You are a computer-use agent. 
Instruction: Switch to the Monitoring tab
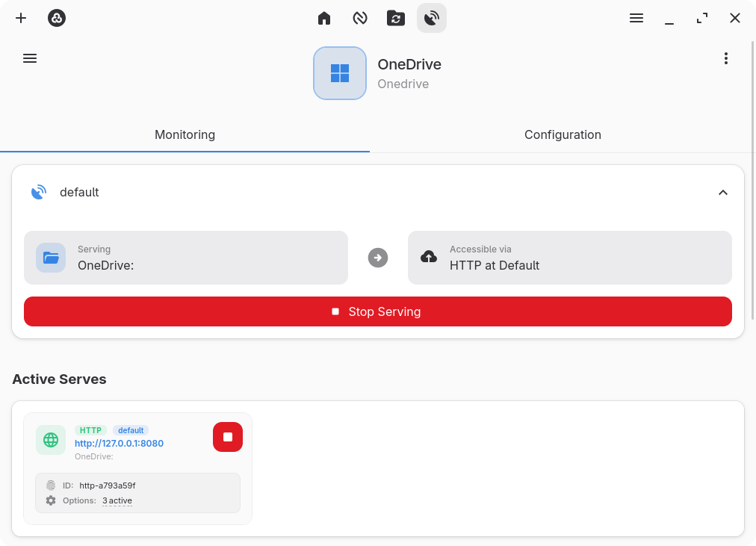pyautogui.click(x=185, y=135)
